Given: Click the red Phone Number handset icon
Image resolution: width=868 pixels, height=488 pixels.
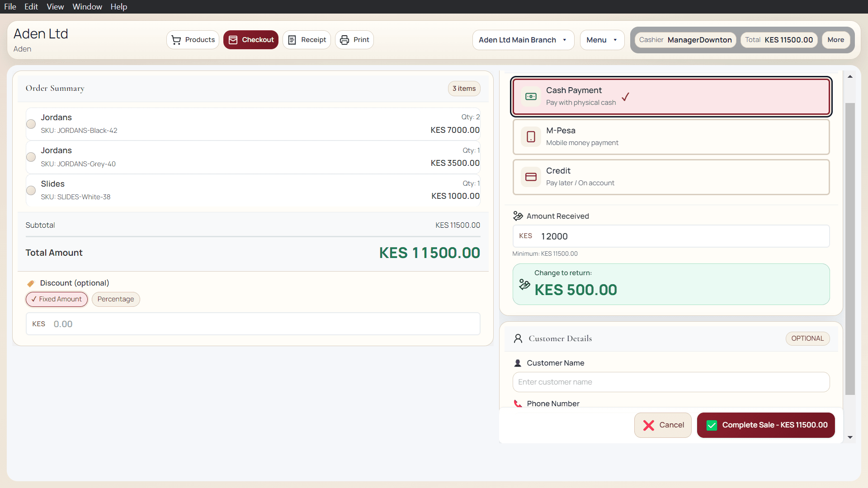Looking at the screenshot, I should tap(518, 404).
